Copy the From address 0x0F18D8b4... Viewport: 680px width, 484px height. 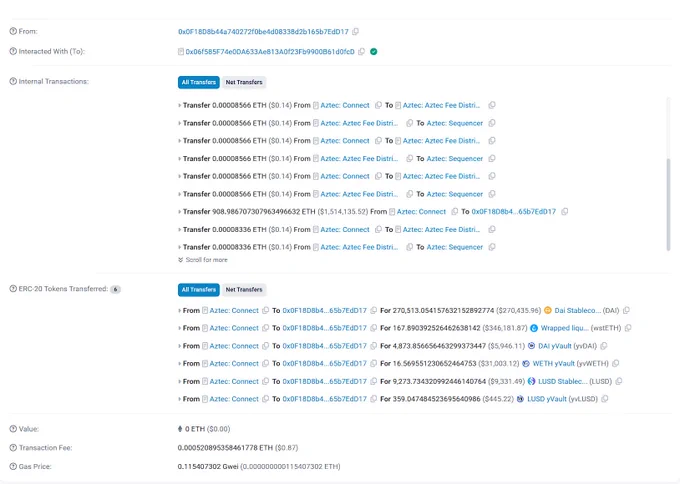(355, 32)
